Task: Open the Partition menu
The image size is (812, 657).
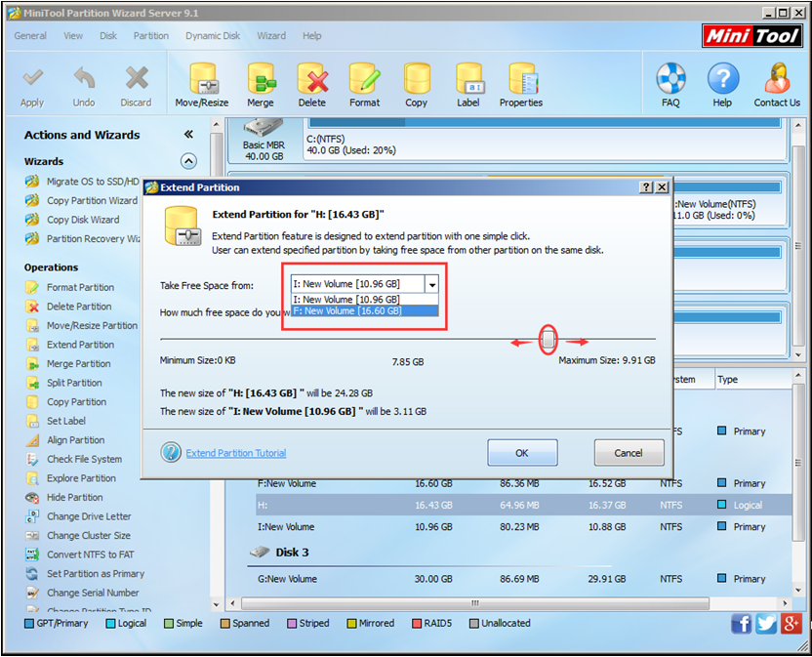Action: (x=151, y=36)
